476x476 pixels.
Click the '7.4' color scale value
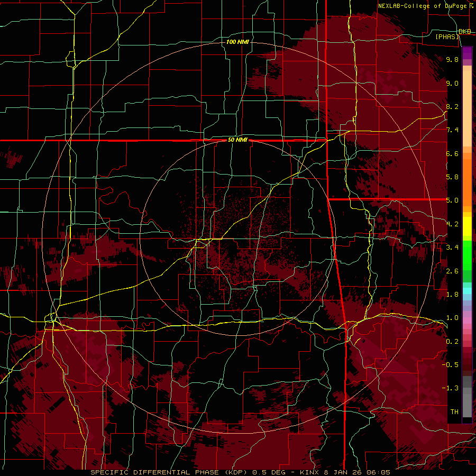tap(452, 130)
